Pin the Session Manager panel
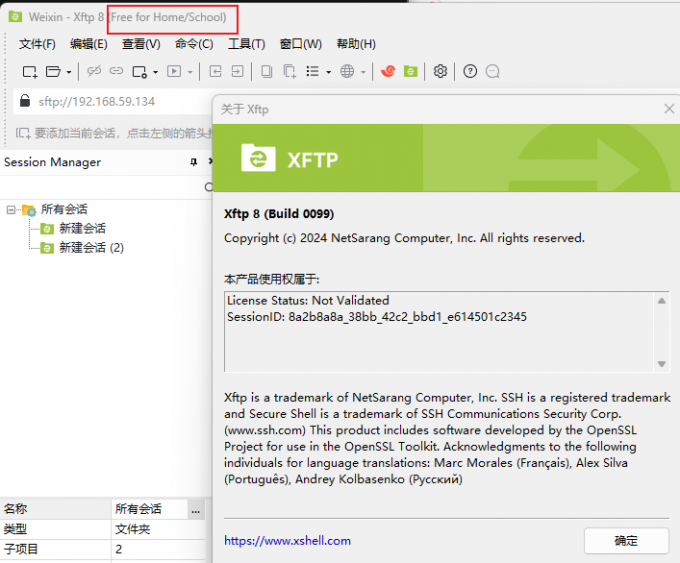680x563 pixels. pos(193,162)
